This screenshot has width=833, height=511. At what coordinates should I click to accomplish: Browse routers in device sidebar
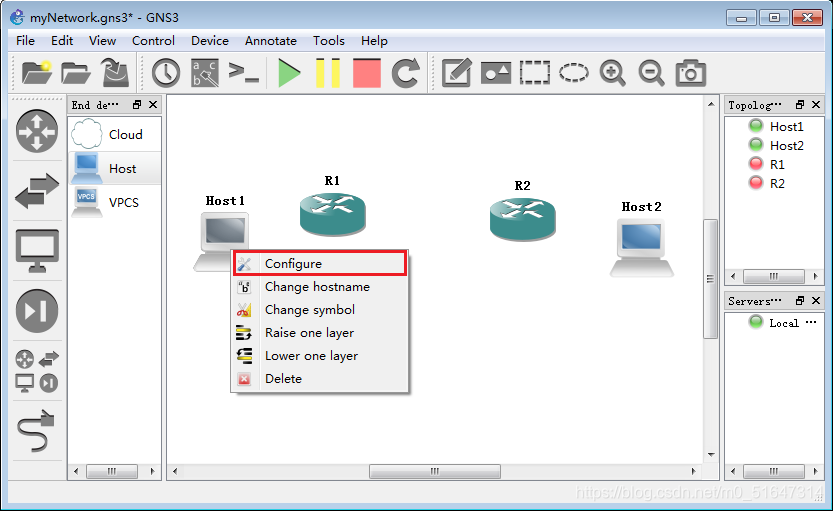tap(37, 131)
